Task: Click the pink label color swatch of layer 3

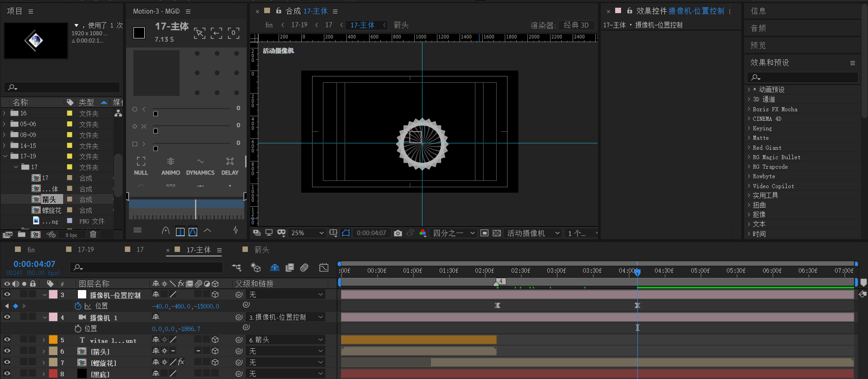Action: point(53,294)
